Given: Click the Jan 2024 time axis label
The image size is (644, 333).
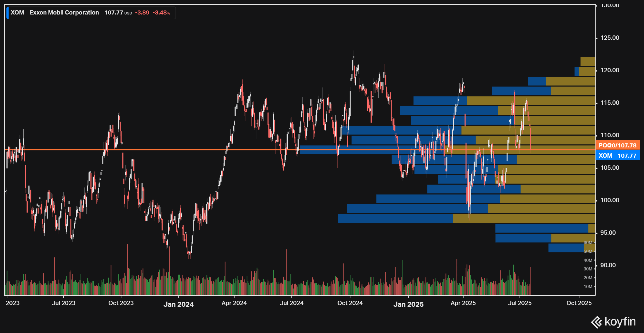Looking at the screenshot, I should point(178,304).
